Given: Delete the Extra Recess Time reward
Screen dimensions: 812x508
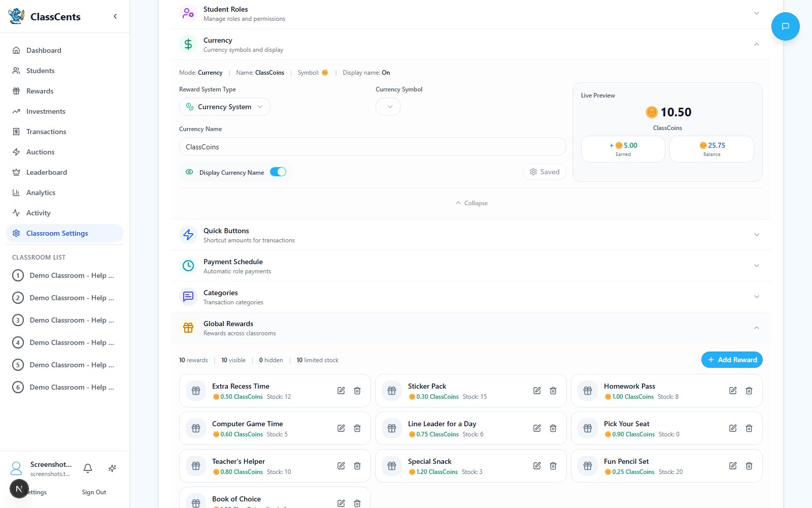Looking at the screenshot, I should coord(357,391).
